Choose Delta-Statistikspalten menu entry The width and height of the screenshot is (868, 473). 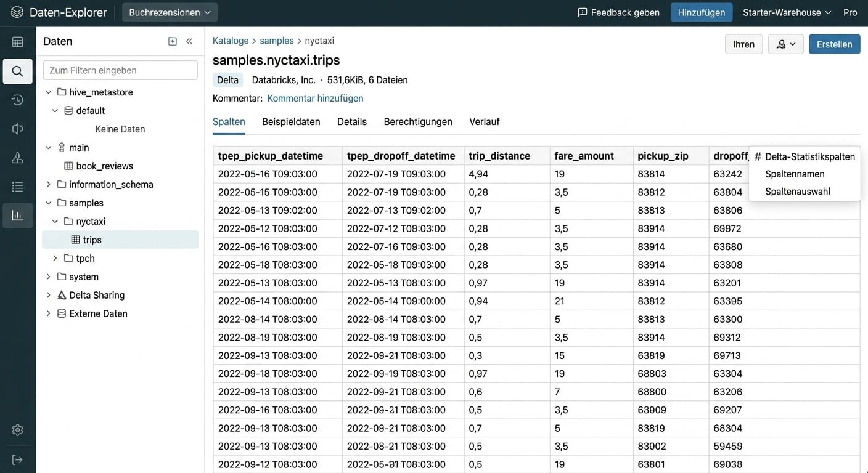tap(805, 156)
